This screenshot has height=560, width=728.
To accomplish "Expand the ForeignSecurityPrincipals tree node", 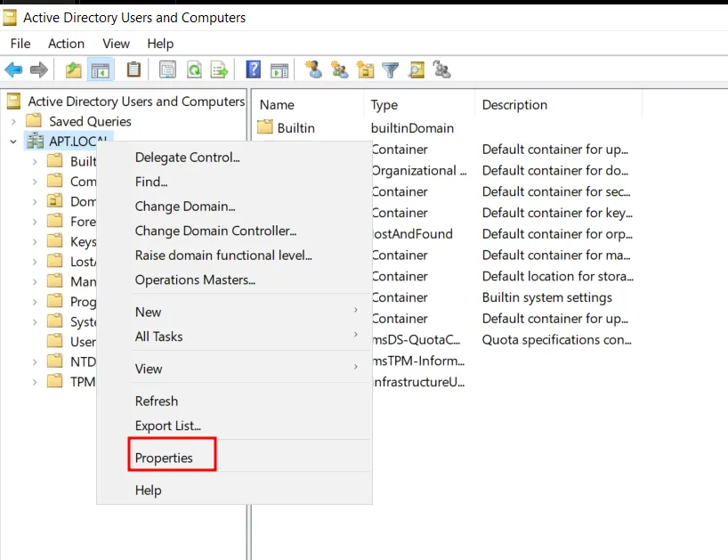I will (35, 222).
